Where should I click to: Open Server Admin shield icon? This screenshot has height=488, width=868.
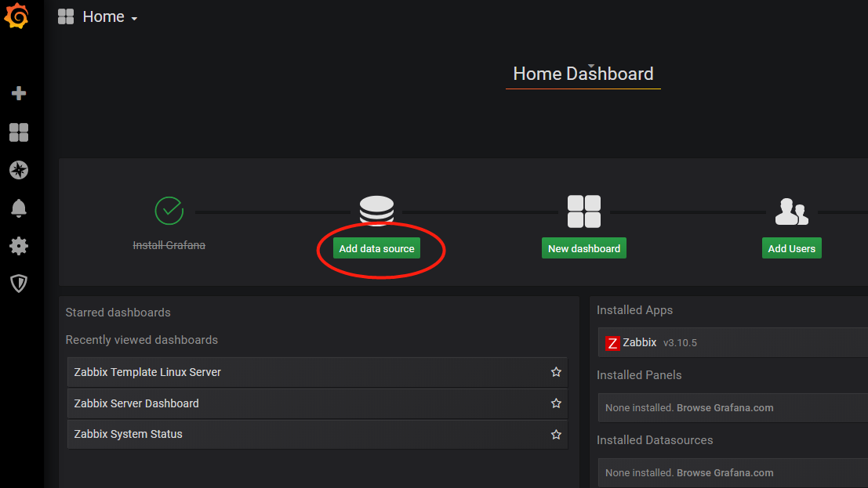tap(19, 284)
